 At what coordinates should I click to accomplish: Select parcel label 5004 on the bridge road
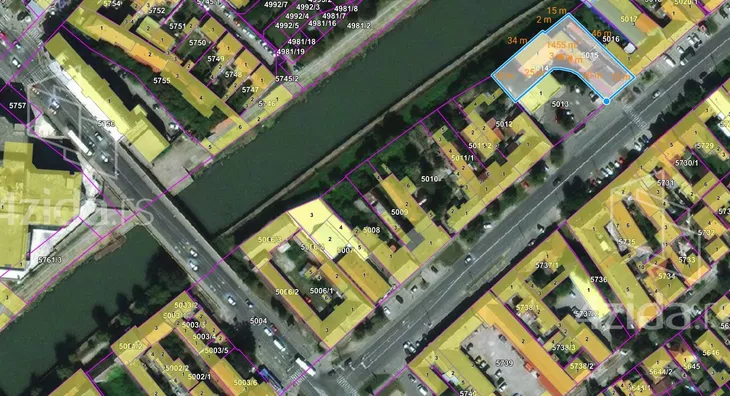coord(258,321)
